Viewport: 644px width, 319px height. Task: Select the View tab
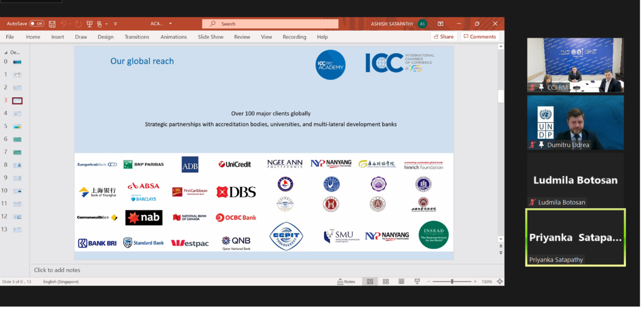266,37
